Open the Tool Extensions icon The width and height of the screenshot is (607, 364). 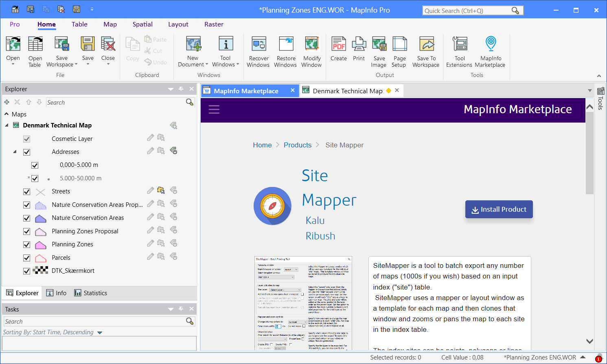pyautogui.click(x=460, y=44)
